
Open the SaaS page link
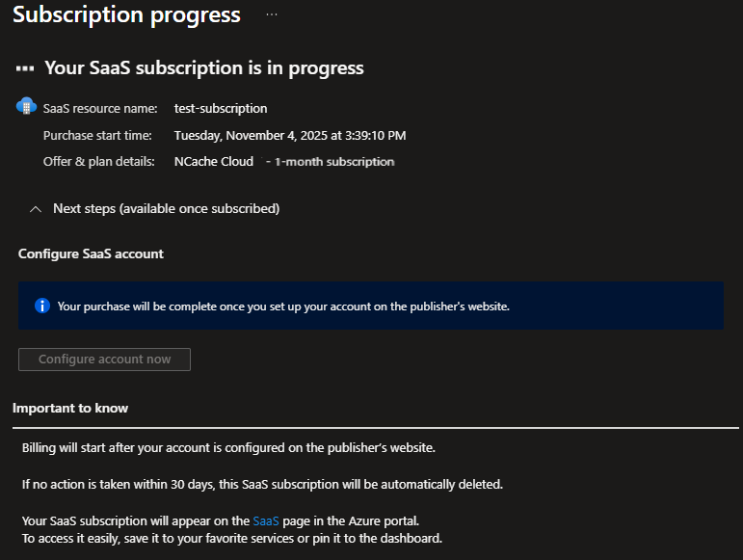tap(266, 521)
